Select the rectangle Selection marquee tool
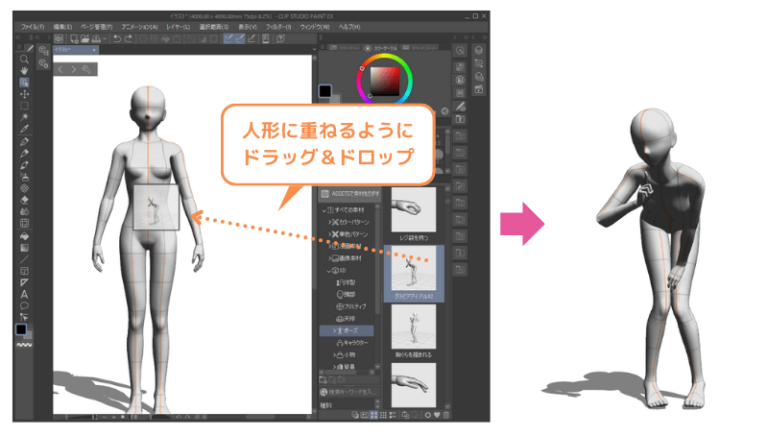The height and width of the screenshot is (436, 768). click(25, 106)
